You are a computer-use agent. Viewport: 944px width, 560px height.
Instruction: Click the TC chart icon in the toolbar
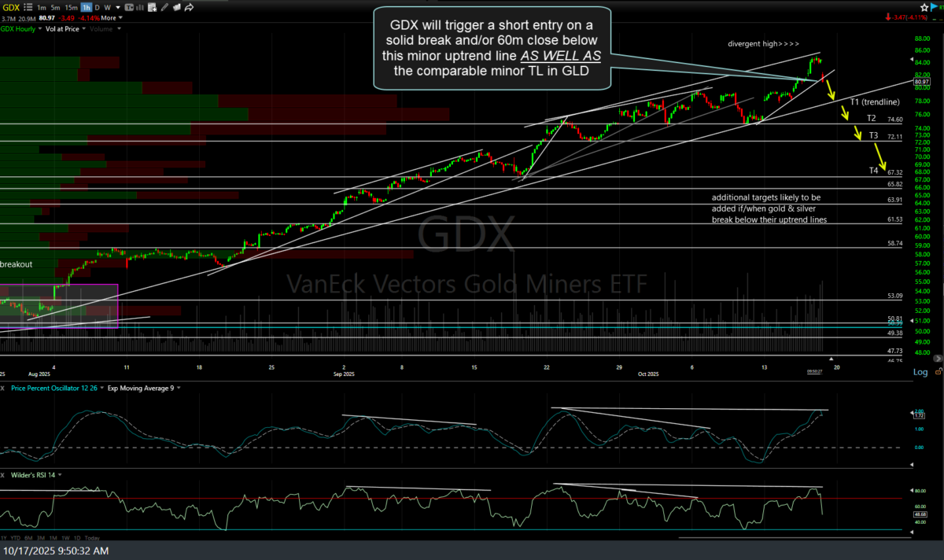click(x=128, y=8)
